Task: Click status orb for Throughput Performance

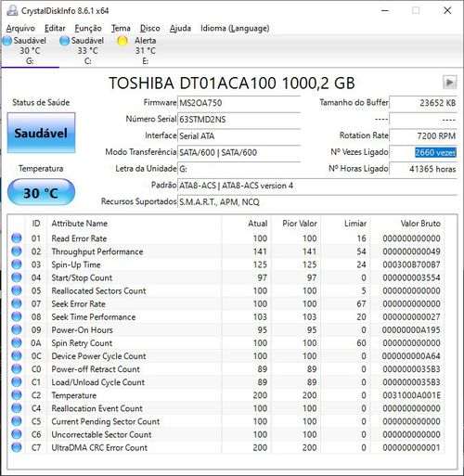Action: coord(17,251)
